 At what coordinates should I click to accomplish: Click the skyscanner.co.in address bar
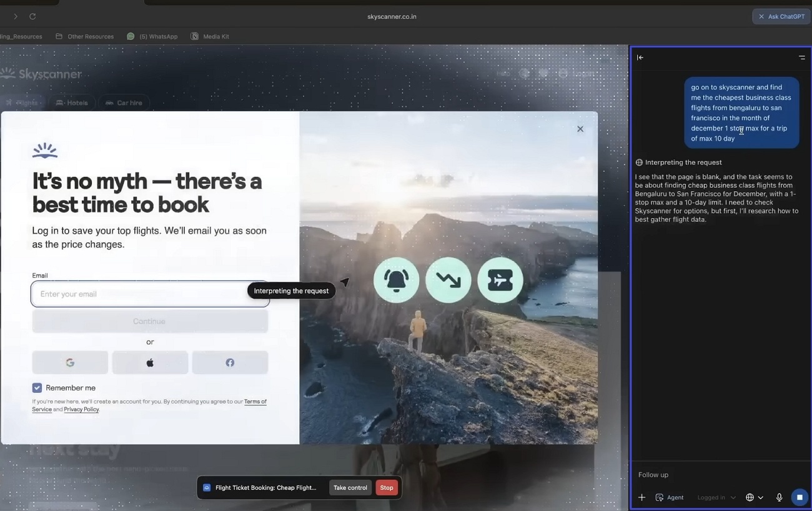point(392,16)
